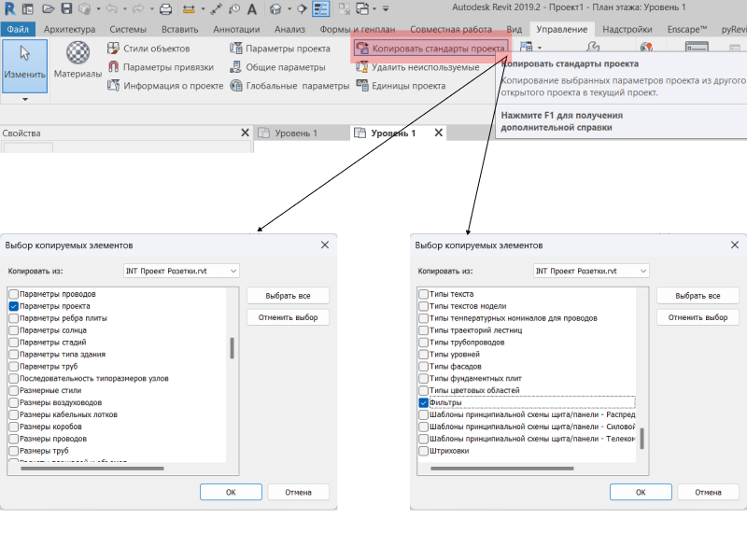Click the Section tool icon
Viewport: 747px width, 560px height.
pos(302,8)
